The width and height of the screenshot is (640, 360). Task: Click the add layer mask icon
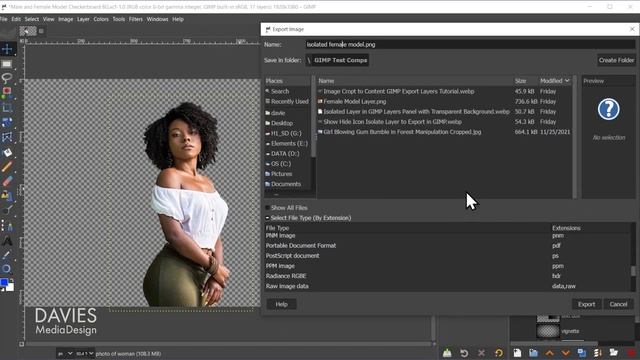pos(613,353)
